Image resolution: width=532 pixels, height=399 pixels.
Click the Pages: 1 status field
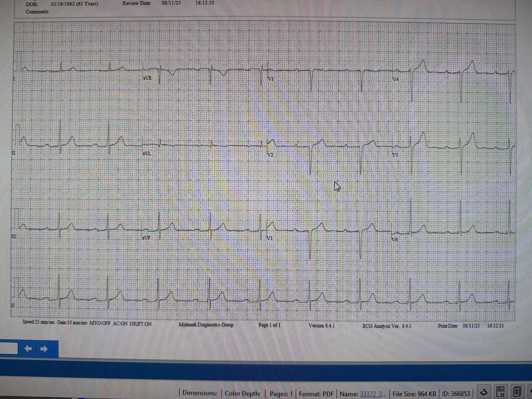pyautogui.click(x=281, y=394)
